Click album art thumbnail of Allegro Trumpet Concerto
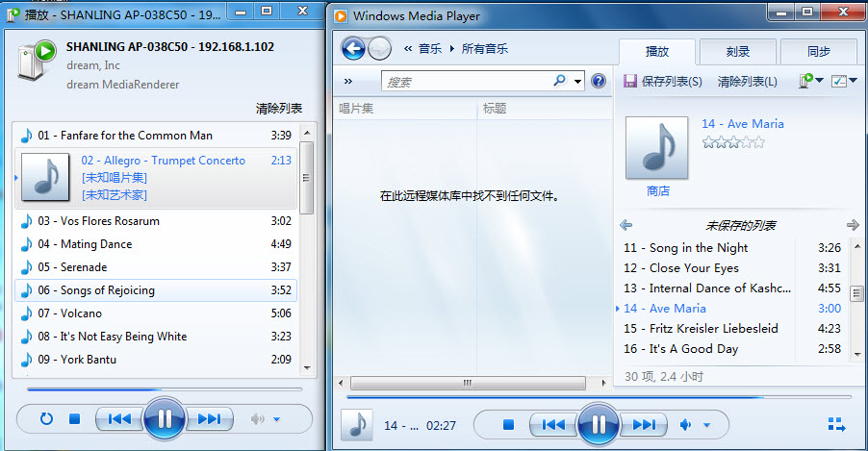This screenshot has height=451, width=868. coord(45,178)
